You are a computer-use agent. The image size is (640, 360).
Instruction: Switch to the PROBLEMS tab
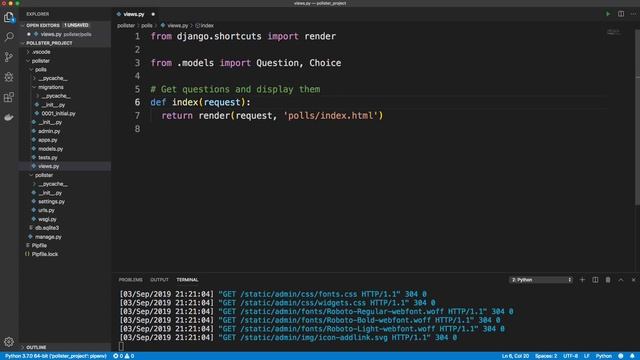click(131, 280)
